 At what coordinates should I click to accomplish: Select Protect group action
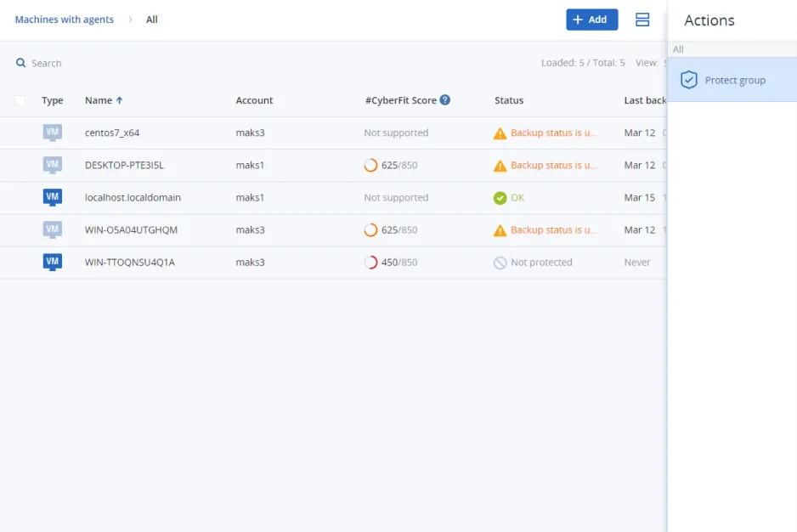pos(734,80)
